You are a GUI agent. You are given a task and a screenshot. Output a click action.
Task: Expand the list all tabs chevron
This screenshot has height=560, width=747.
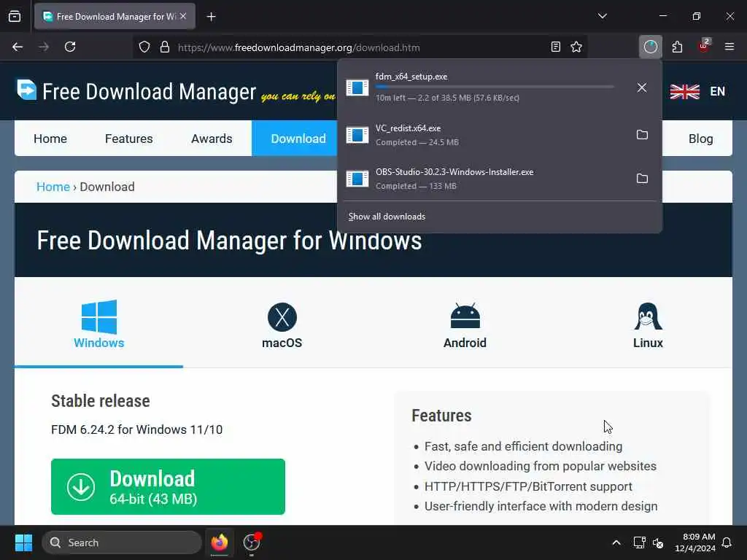(x=602, y=16)
